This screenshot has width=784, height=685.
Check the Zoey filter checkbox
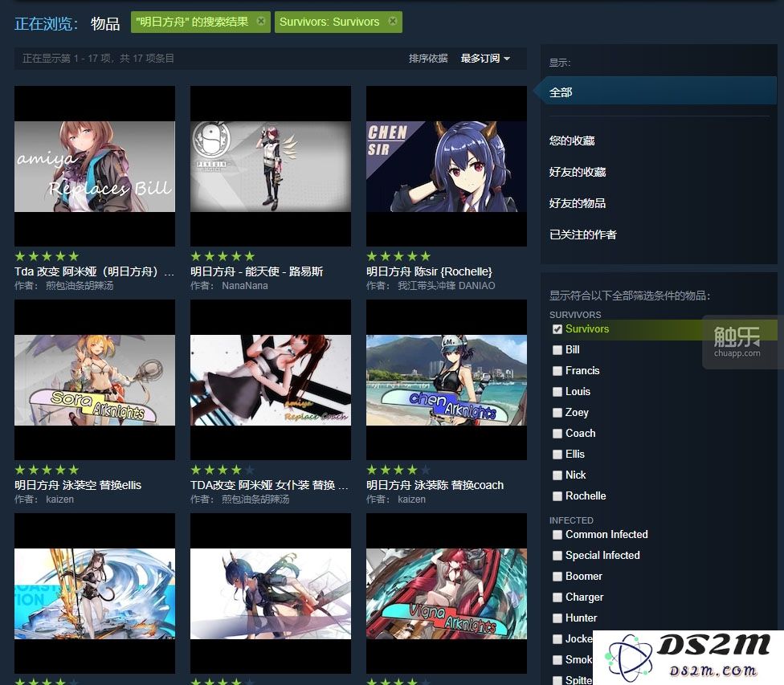click(557, 413)
